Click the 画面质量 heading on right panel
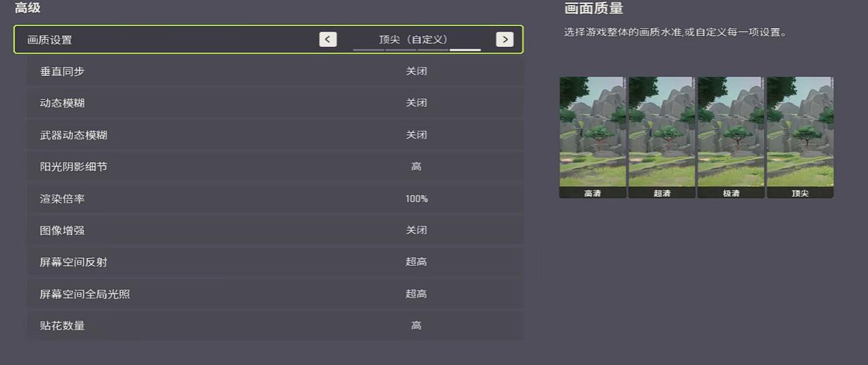 [x=593, y=8]
